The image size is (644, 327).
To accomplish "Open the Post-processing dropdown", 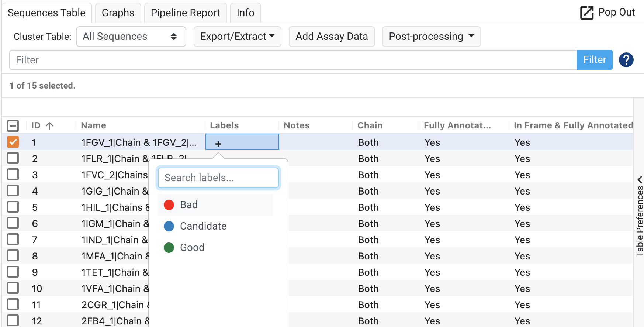I will pyautogui.click(x=431, y=37).
